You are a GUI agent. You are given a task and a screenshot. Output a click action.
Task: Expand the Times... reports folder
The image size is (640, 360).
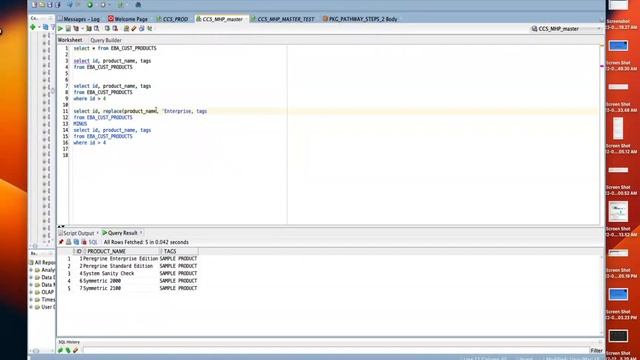point(31,300)
